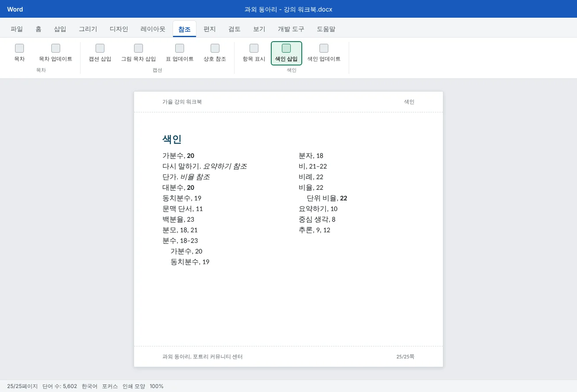Select the index entry "백분율, 23"

[178, 219]
